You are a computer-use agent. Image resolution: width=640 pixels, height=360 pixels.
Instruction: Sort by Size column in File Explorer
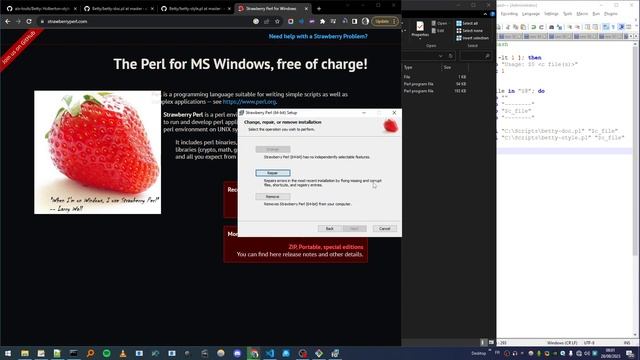coord(454,67)
